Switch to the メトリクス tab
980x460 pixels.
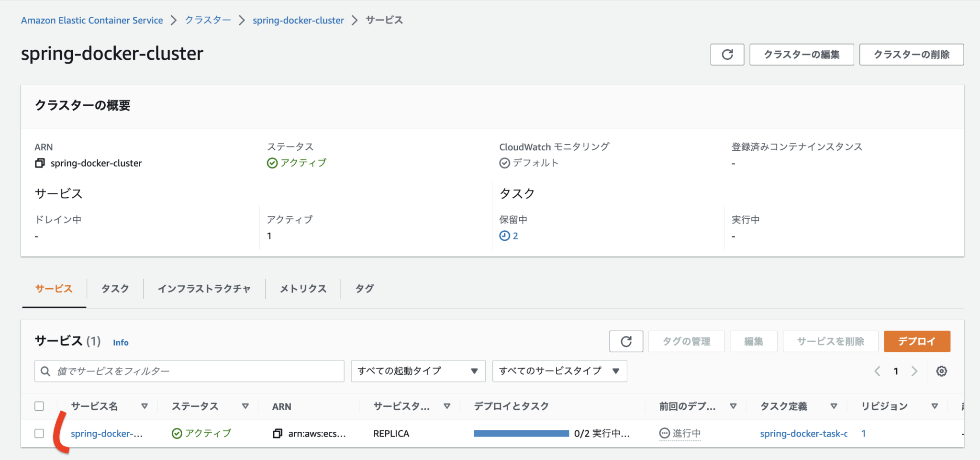click(302, 288)
